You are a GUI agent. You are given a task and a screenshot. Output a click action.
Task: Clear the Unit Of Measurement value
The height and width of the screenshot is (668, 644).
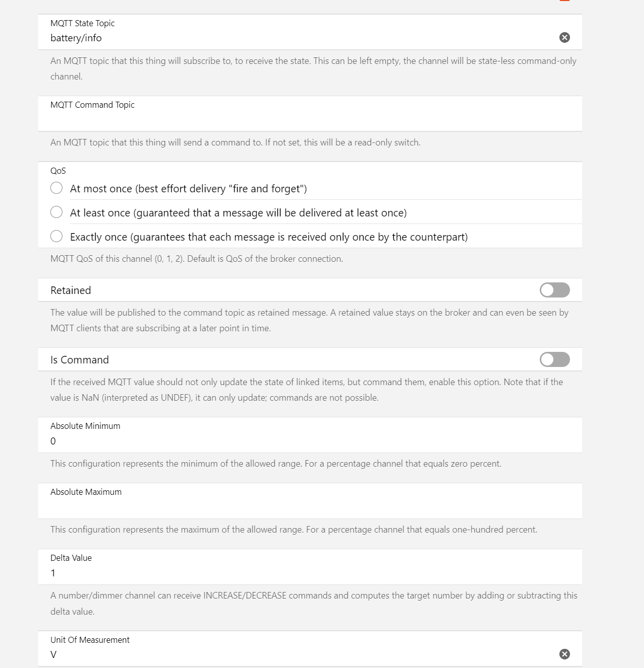(x=564, y=654)
